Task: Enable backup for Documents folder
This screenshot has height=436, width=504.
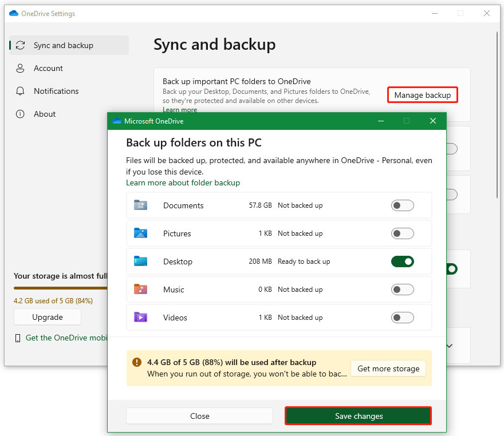Action: [x=403, y=205]
